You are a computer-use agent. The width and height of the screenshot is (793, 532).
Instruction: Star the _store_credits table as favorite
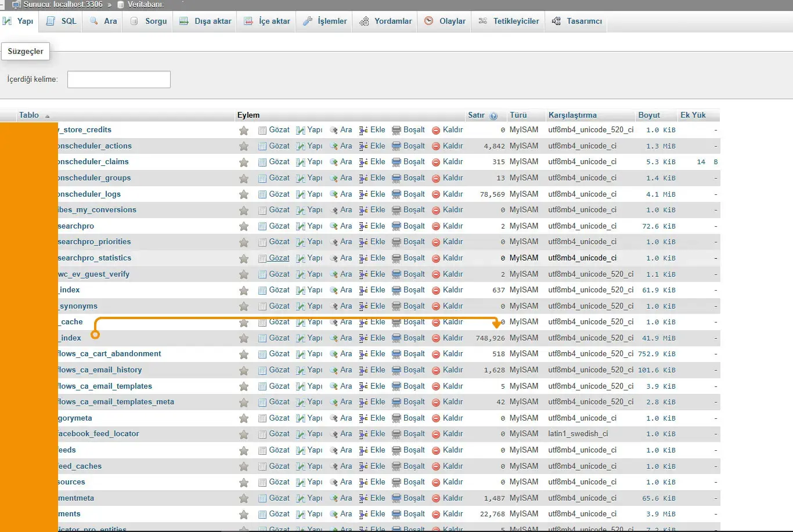coord(244,131)
